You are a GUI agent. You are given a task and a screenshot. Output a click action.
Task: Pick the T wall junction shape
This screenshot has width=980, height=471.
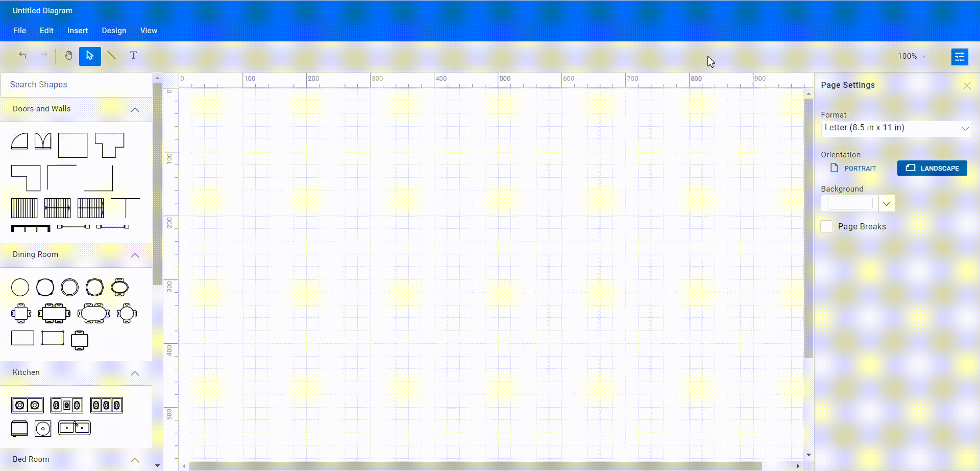point(126,208)
